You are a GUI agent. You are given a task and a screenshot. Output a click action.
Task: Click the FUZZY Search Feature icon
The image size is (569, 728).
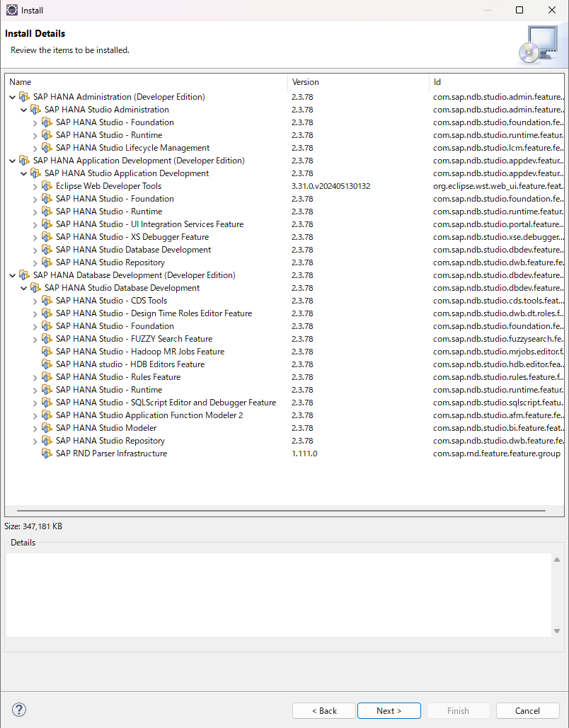click(47, 338)
